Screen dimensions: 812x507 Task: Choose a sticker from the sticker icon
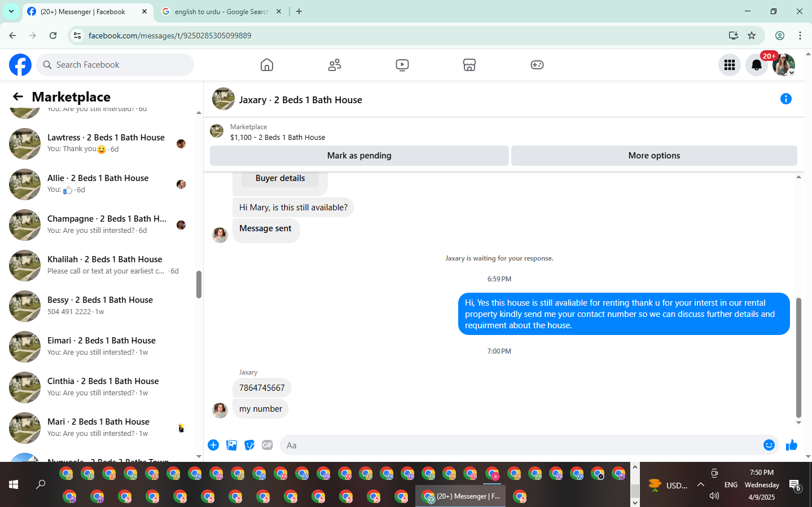click(249, 445)
